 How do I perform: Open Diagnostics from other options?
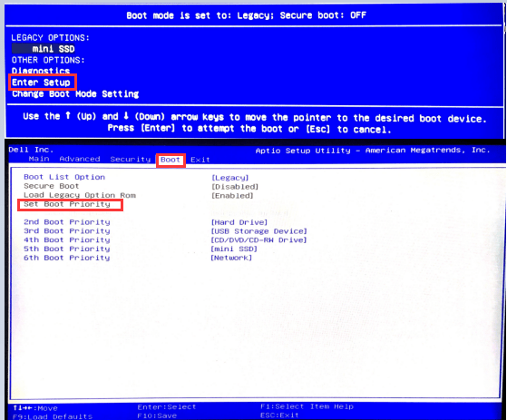41,71
